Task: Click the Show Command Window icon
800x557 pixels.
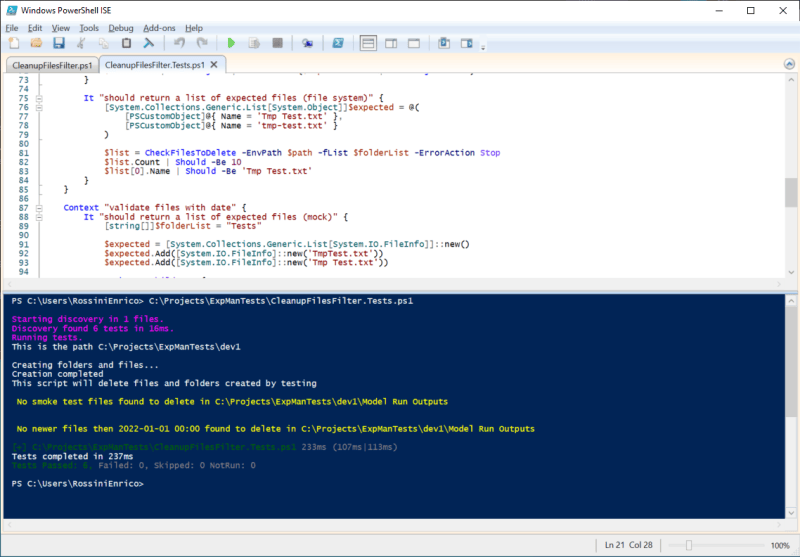Action: [x=444, y=43]
